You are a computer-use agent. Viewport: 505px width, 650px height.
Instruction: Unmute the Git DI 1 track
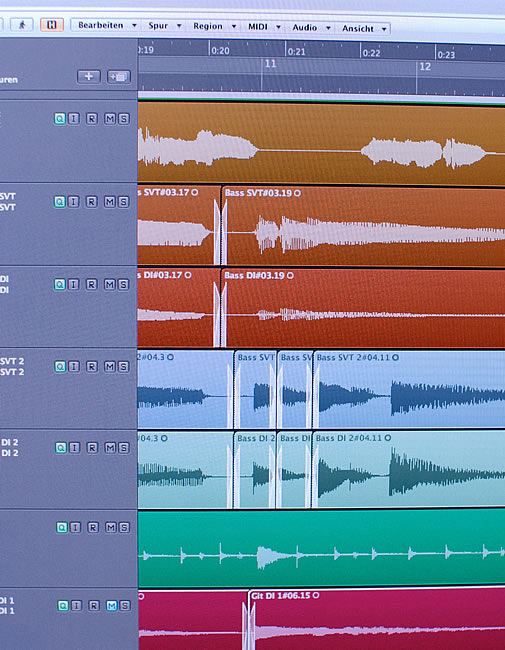click(112, 606)
